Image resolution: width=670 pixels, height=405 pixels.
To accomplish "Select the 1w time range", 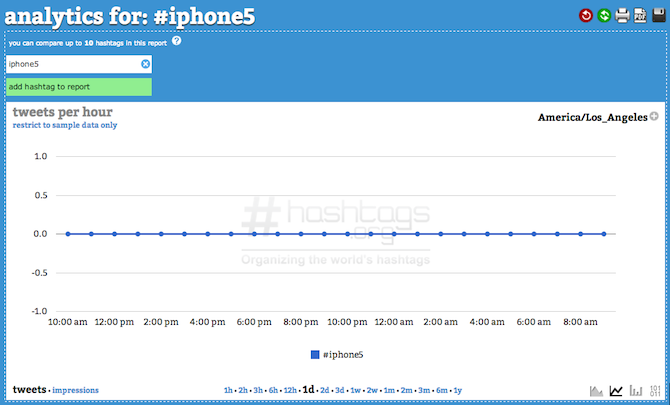I will pyautogui.click(x=356, y=390).
